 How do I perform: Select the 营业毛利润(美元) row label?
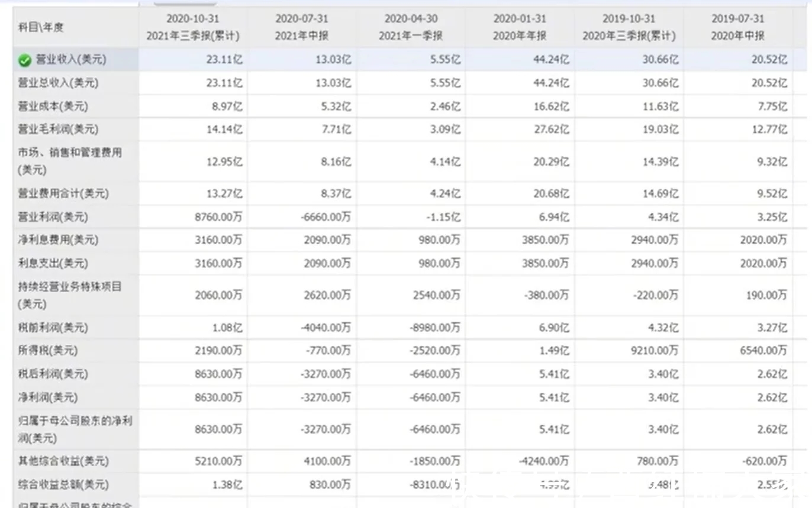pos(57,130)
